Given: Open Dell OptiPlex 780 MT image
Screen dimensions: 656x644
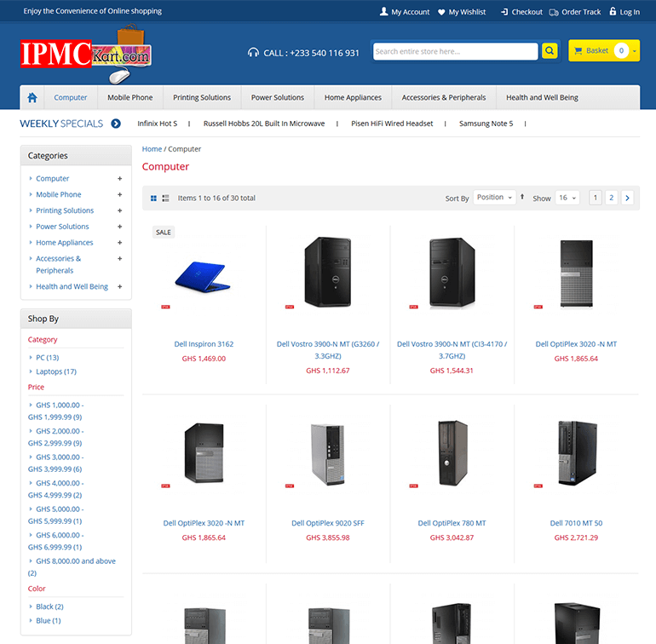Looking at the screenshot, I should pyautogui.click(x=452, y=453).
